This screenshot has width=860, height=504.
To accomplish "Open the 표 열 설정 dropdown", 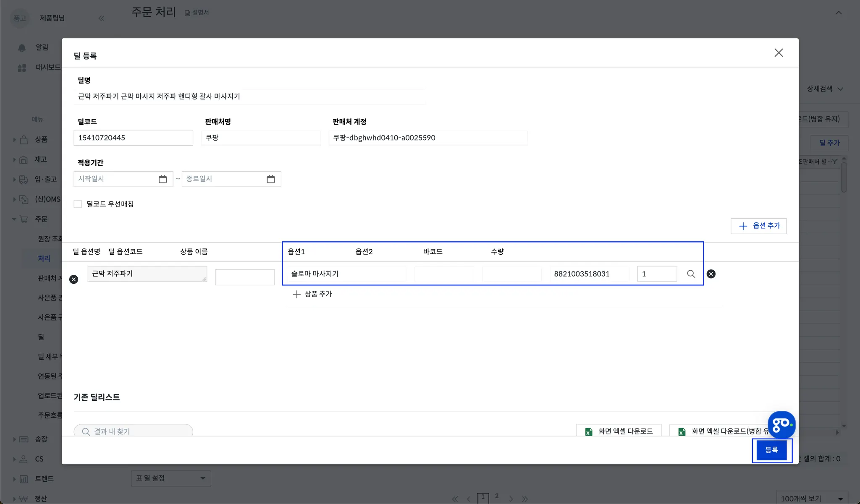I will 171,478.
